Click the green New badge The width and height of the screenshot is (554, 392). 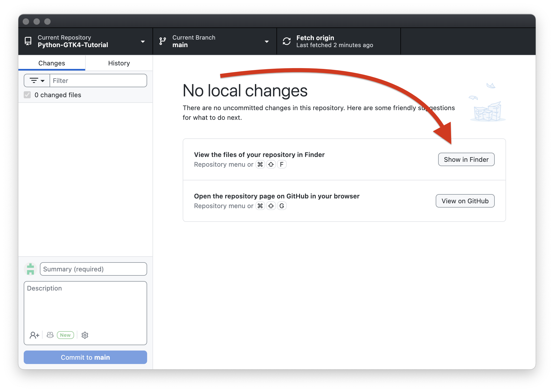click(65, 335)
